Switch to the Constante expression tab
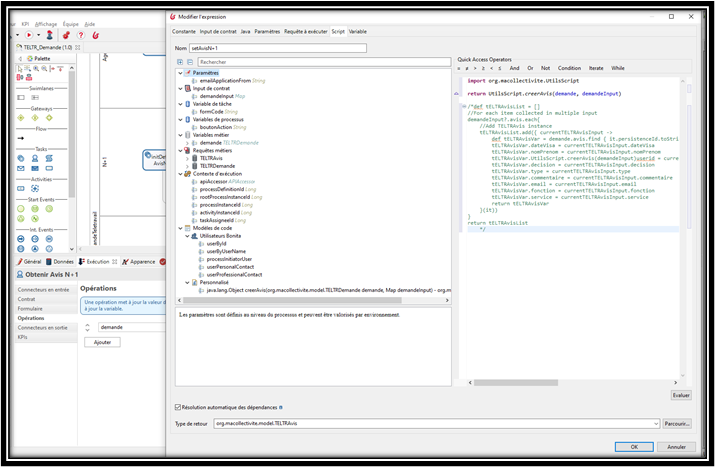715x467 pixels. (184, 31)
